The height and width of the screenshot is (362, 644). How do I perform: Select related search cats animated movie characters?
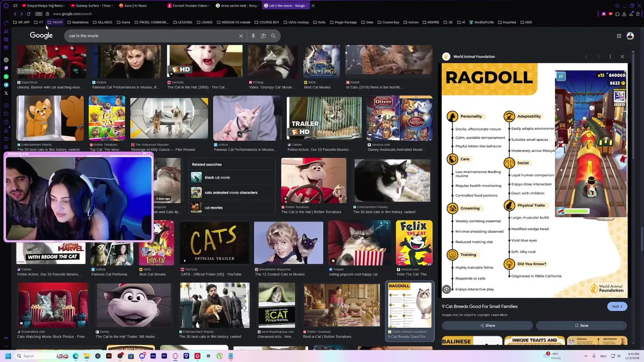[x=231, y=193]
